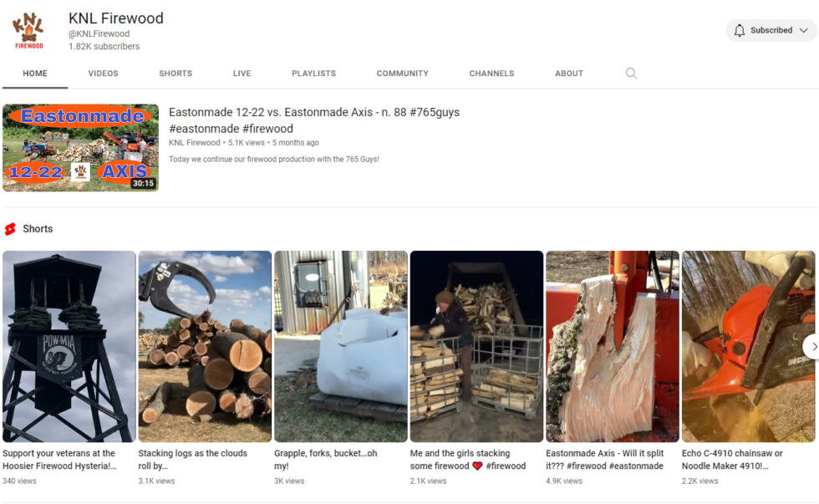Open the Hoosier Firewood Hysteria veterans short

pyautogui.click(x=68, y=346)
